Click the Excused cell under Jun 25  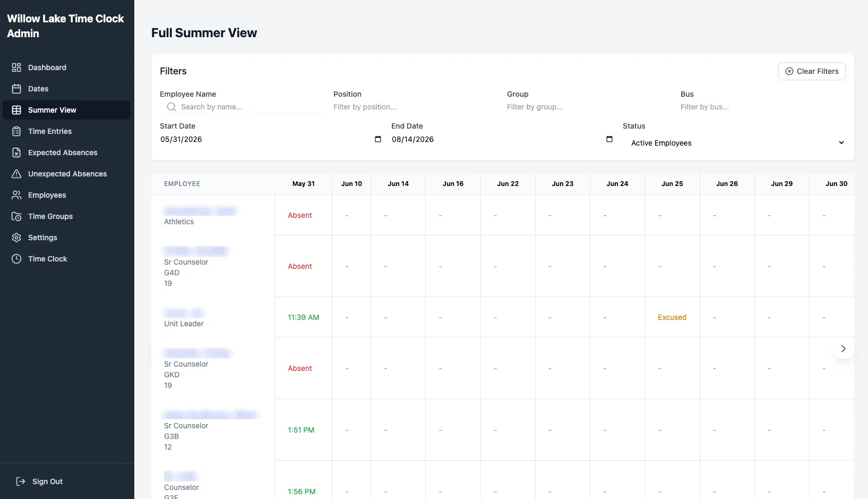672,317
